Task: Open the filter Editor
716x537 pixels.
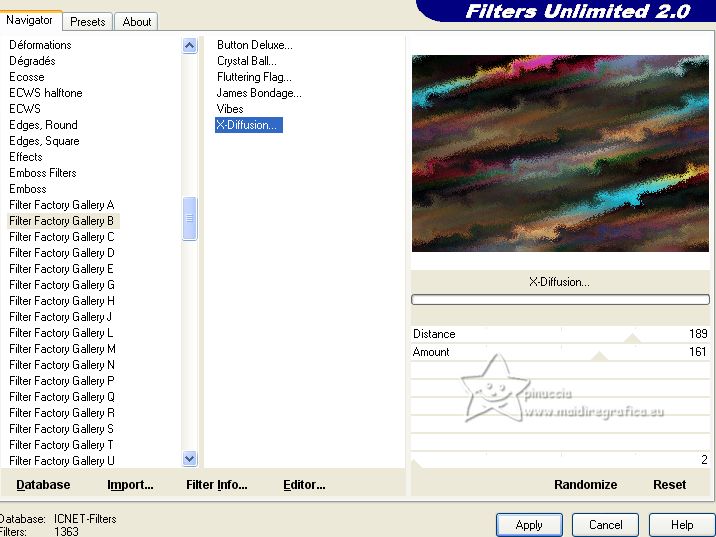Action: [x=304, y=484]
